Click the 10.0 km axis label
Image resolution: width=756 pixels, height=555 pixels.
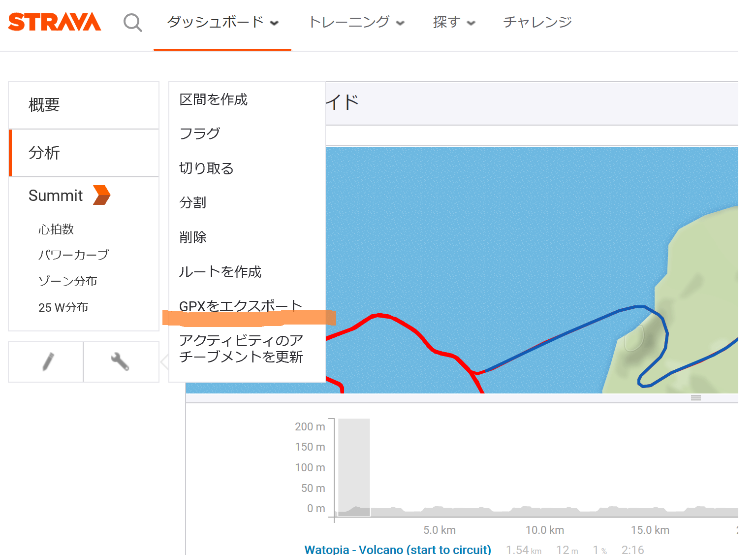[545, 530]
